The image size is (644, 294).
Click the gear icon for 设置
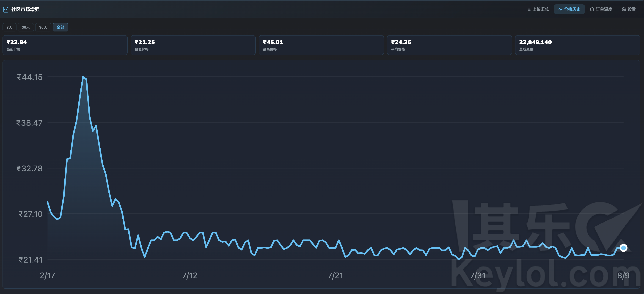click(624, 9)
